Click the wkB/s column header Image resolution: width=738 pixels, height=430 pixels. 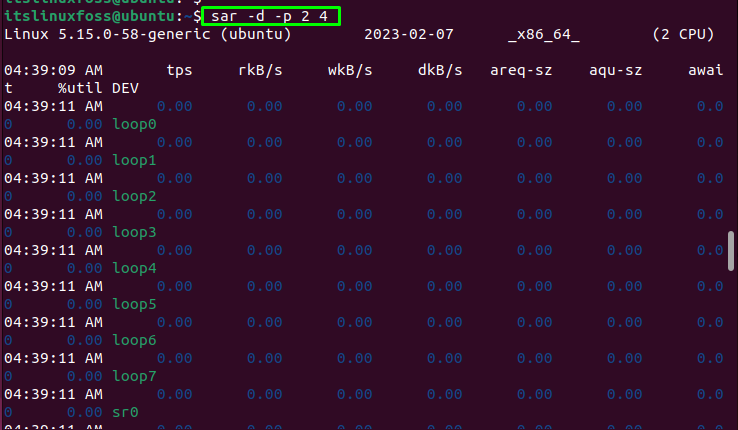(x=349, y=70)
